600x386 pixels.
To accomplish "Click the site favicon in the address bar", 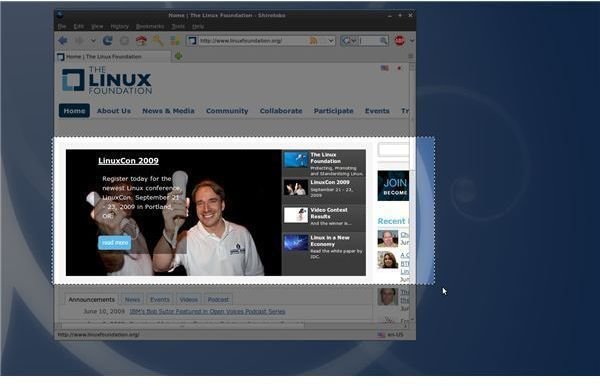I will tap(192, 41).
